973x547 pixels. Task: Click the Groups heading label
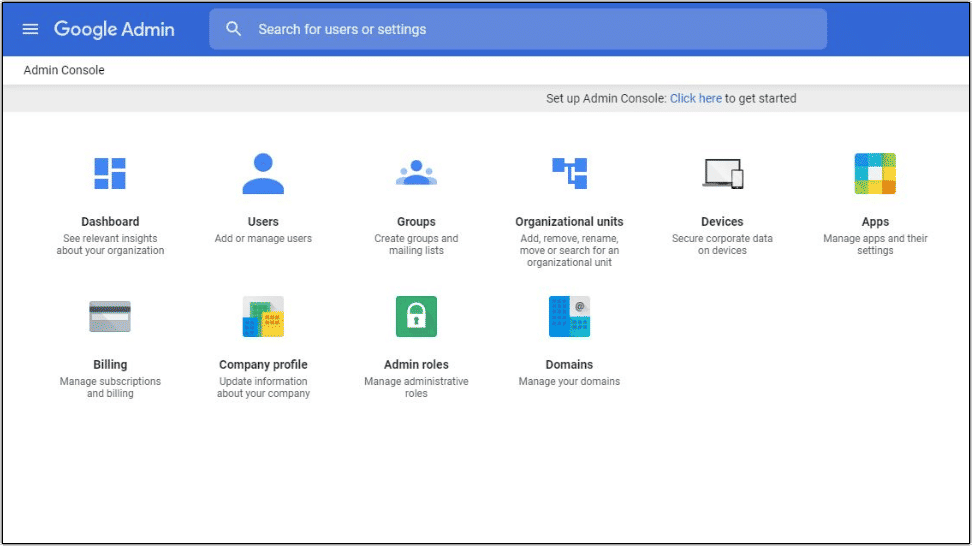click(x=416, y=222)
